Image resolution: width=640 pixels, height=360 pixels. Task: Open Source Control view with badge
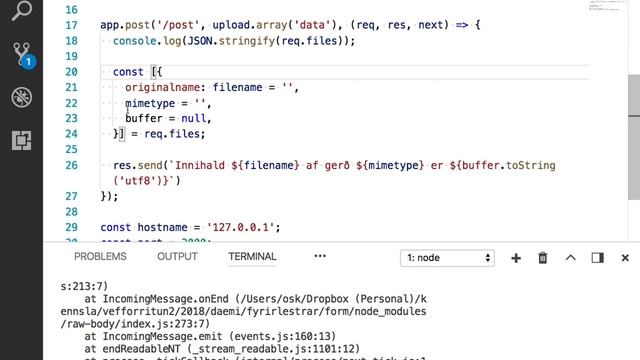tap(23, 55)
